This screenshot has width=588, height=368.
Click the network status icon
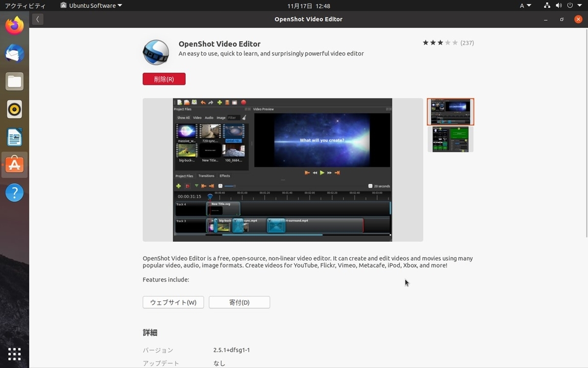click(x=547, y=6)
